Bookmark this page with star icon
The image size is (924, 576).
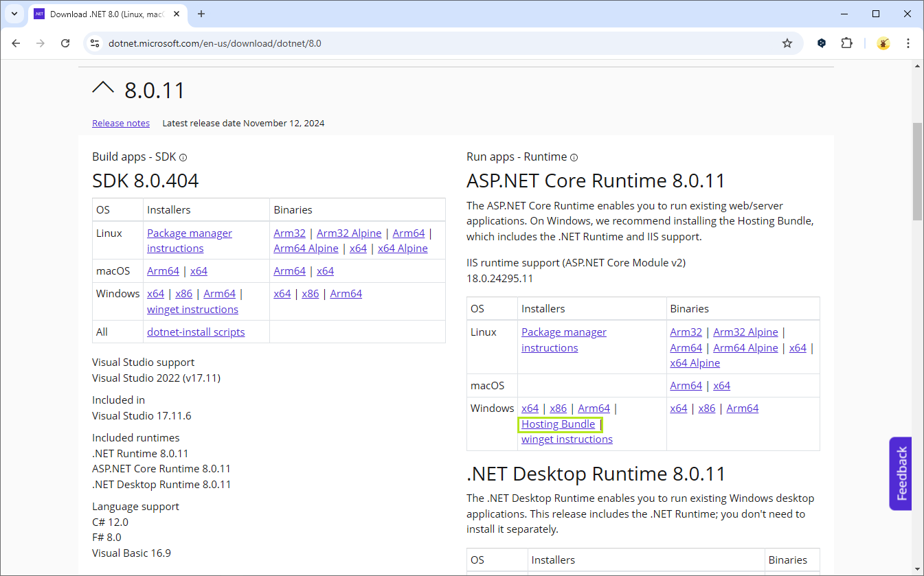[787, 43]
